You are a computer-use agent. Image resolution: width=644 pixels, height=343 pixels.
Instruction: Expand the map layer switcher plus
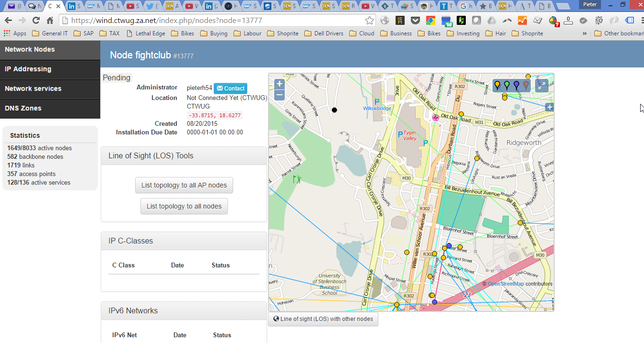[549, 107]
